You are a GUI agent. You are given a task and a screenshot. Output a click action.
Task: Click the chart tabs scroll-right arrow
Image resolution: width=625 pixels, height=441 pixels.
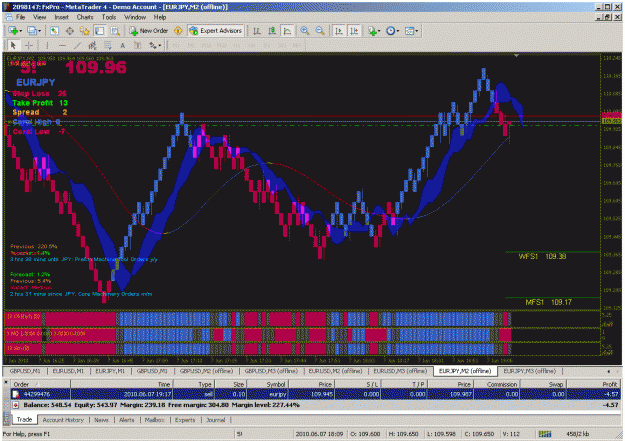[x=617, y=371]
